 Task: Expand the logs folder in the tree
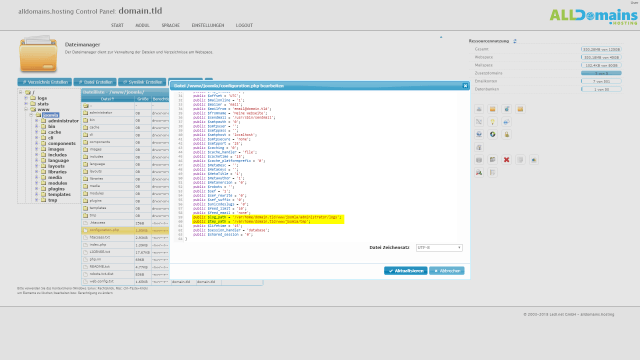26,98
